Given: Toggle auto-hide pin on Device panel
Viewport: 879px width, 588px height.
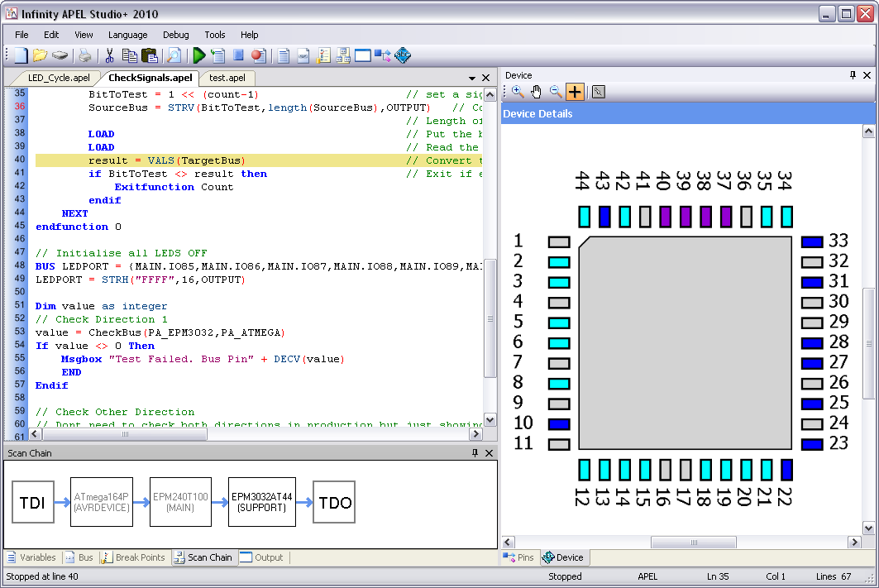Looking at the screenshot, I should [x=853, y=75].
